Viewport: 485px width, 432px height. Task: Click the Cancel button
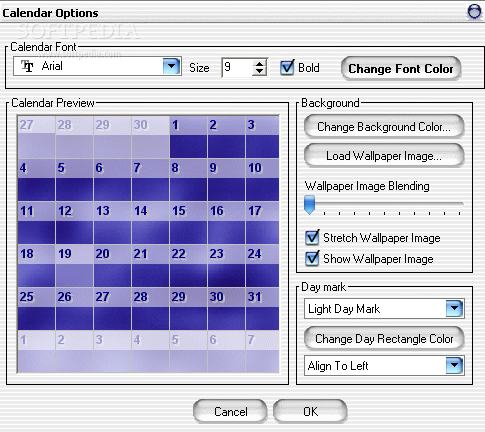(x=230, y=411)
